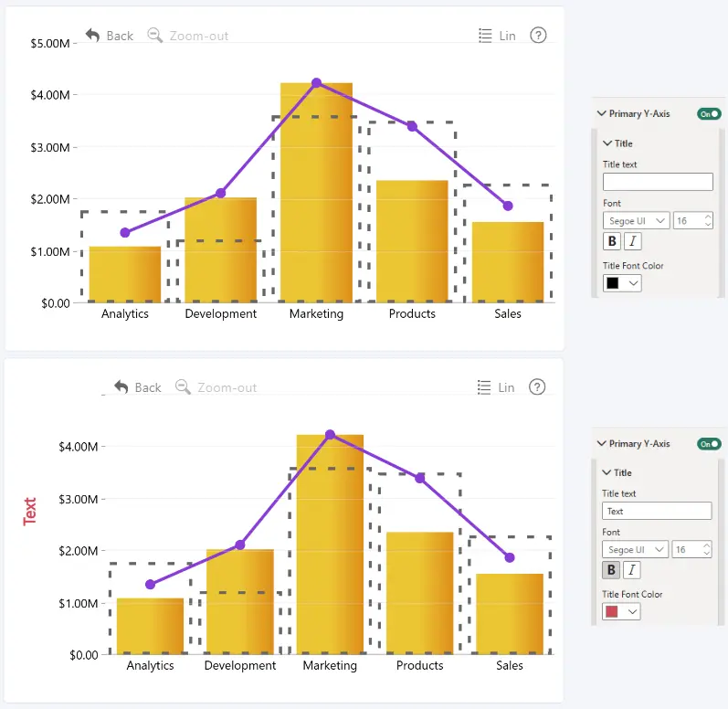Click the '$5.00M' axis label in the top chart

coord(49,44)
